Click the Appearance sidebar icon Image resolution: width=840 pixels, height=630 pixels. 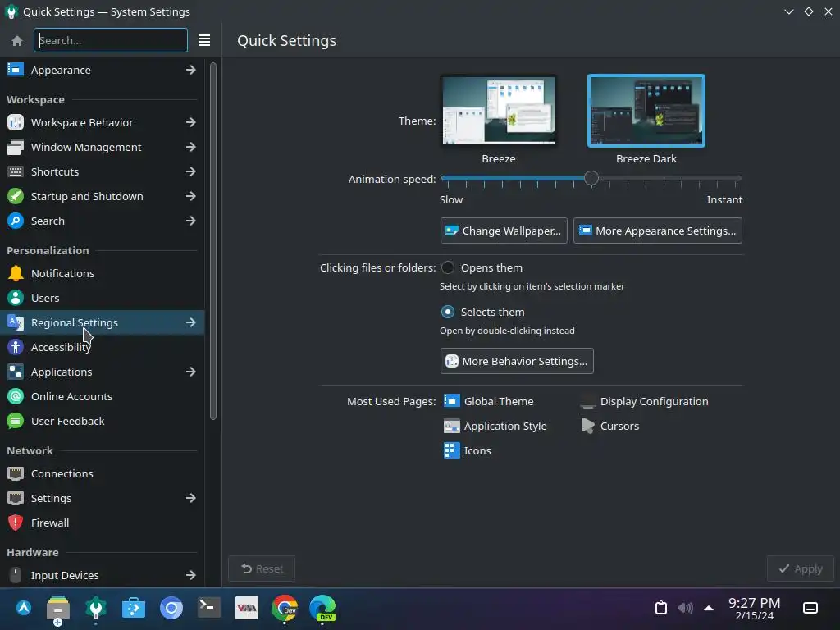point(16,70)
